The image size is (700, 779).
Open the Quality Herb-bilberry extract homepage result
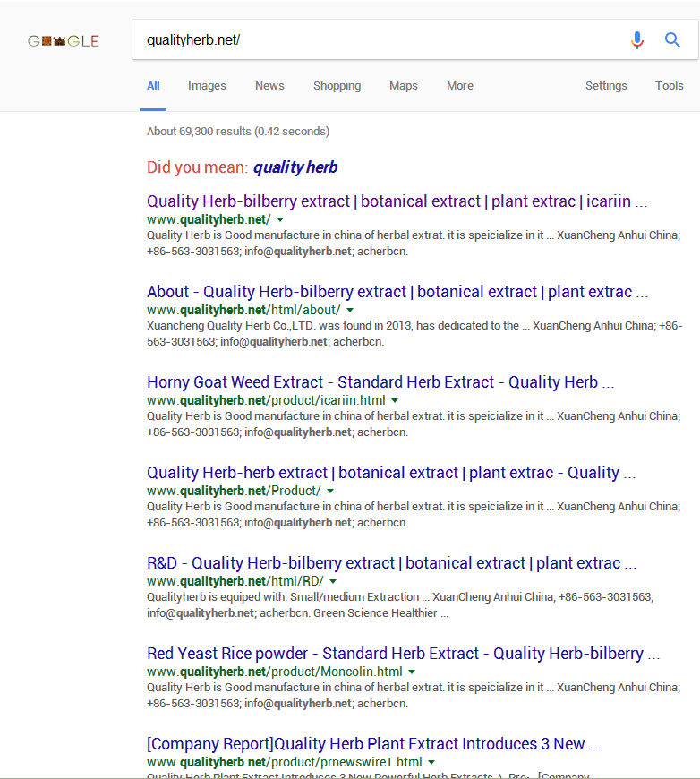coord(397,201)
